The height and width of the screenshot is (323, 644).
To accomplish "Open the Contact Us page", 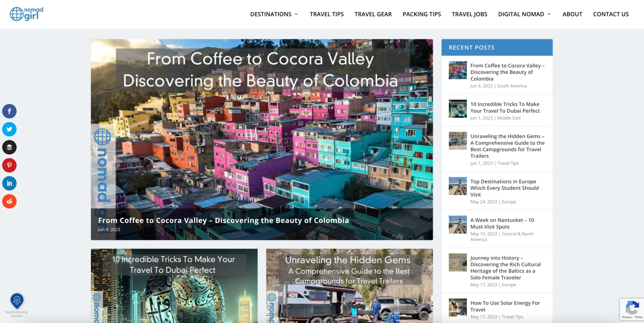I will 611,14.
